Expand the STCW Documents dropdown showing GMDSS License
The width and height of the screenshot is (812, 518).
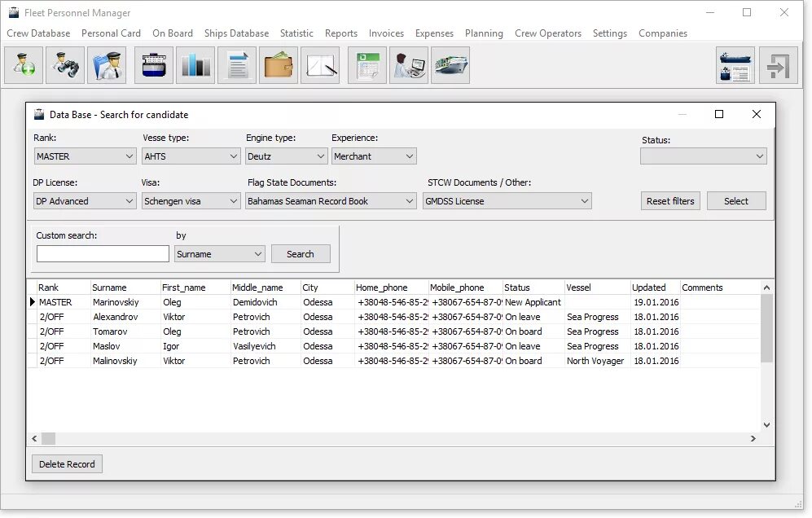(x=507, y=201)
